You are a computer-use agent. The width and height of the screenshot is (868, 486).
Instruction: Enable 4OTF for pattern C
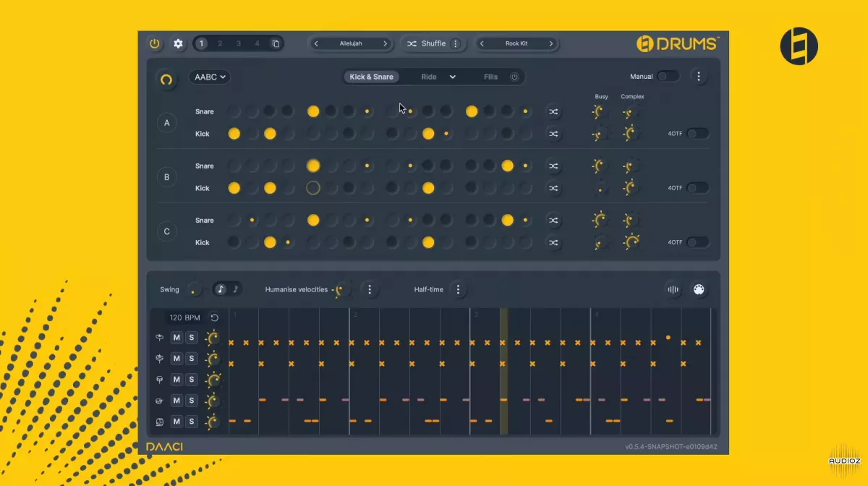coord(698,242)
